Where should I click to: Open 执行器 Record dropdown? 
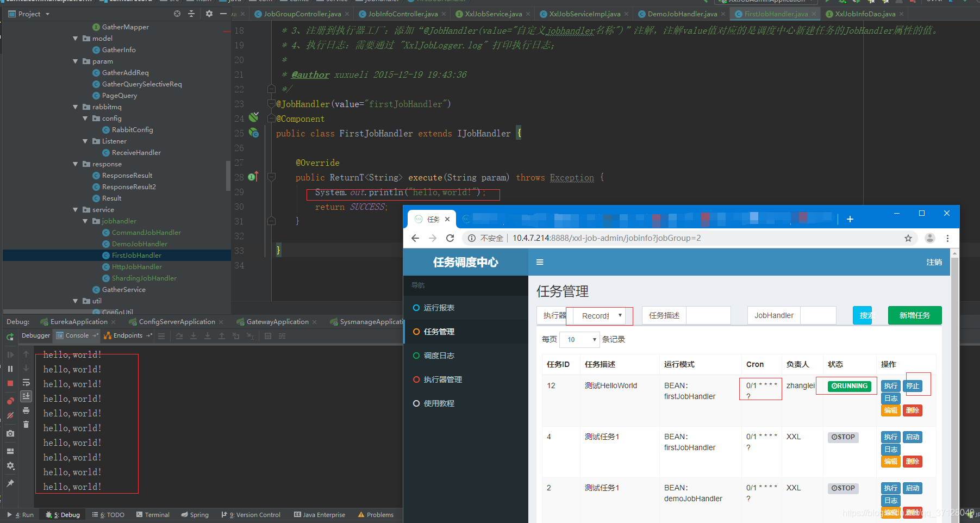(600, 316)
